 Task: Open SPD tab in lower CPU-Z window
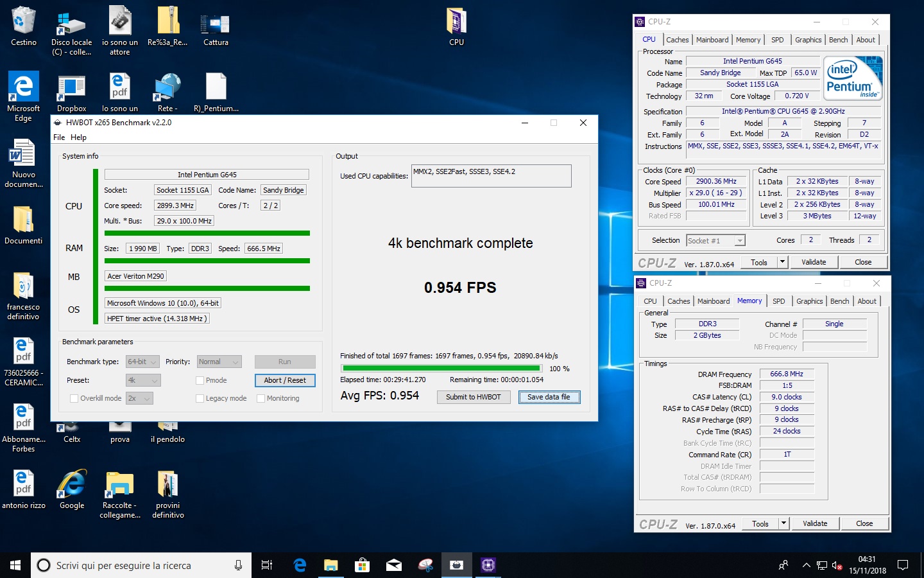(778, 301)
